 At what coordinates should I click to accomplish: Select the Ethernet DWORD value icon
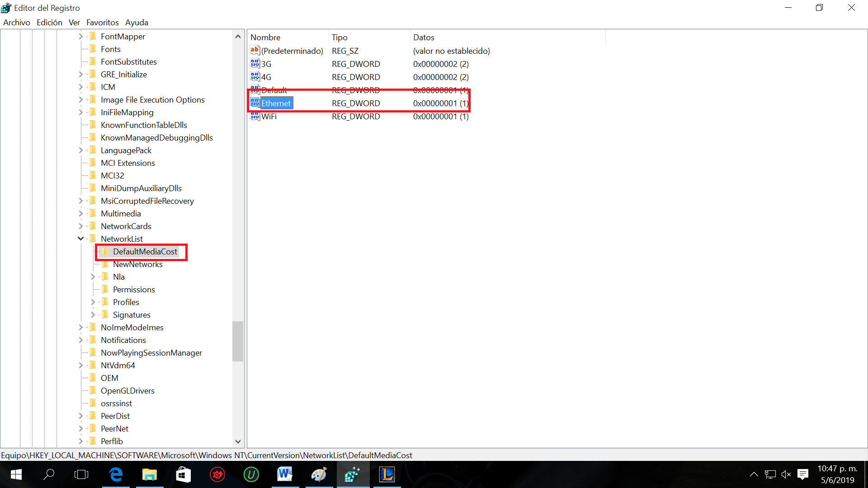[255, 103]
